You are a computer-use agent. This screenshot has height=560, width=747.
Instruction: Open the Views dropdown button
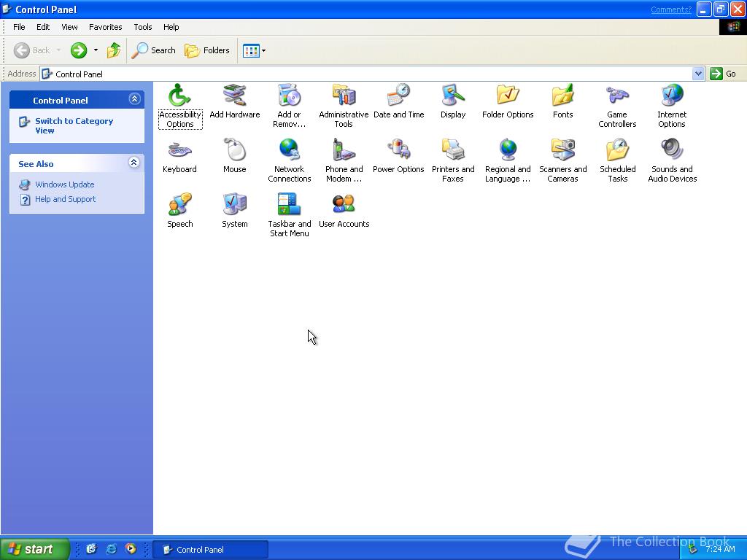point(254,50)
